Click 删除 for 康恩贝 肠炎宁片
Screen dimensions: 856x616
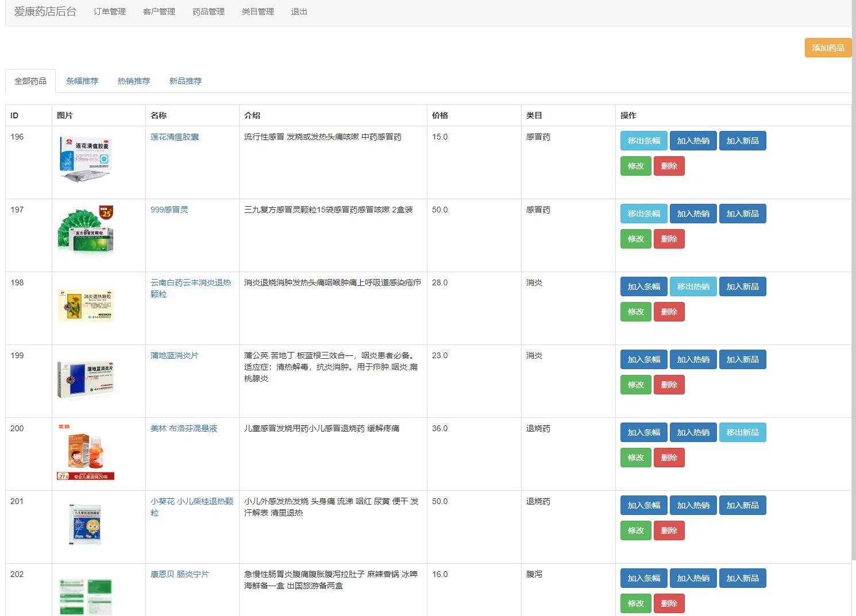669,603
